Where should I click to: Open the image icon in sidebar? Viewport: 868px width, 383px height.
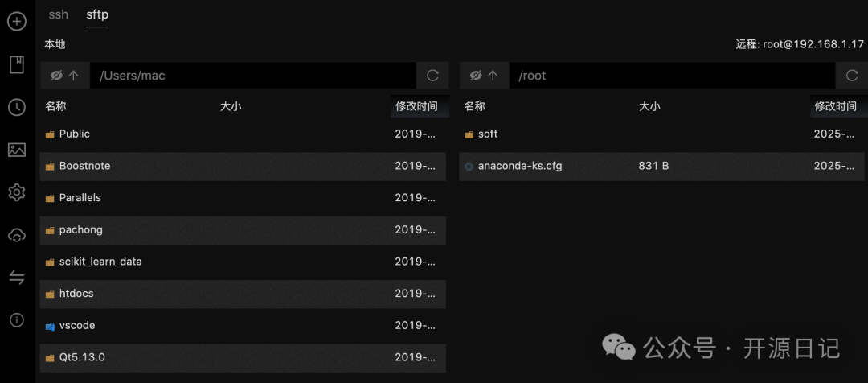click(x=17, y=150)
